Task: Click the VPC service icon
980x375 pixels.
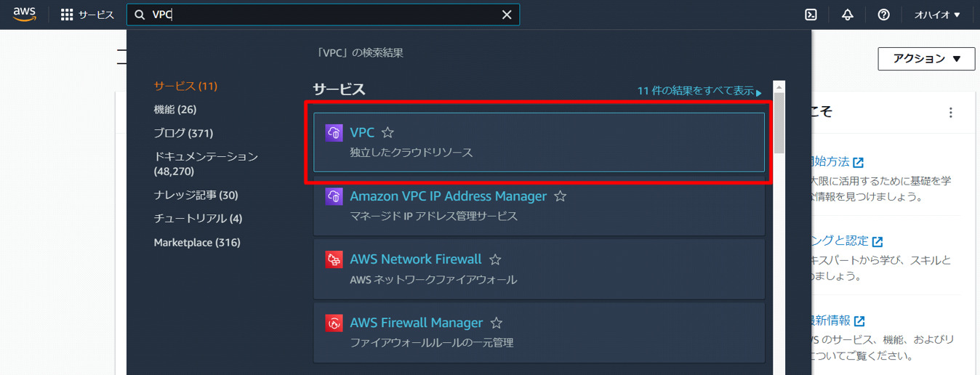Action: pyautogui.click(x=334, y=132)
